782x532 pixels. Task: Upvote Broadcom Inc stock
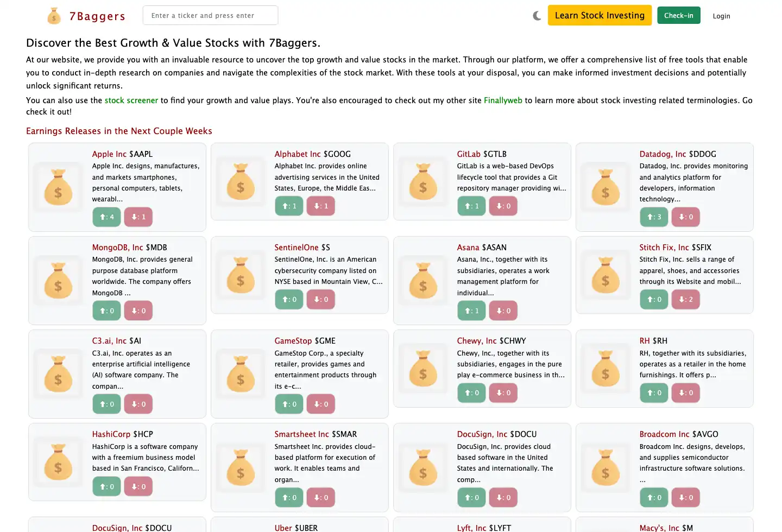point(654,498)
